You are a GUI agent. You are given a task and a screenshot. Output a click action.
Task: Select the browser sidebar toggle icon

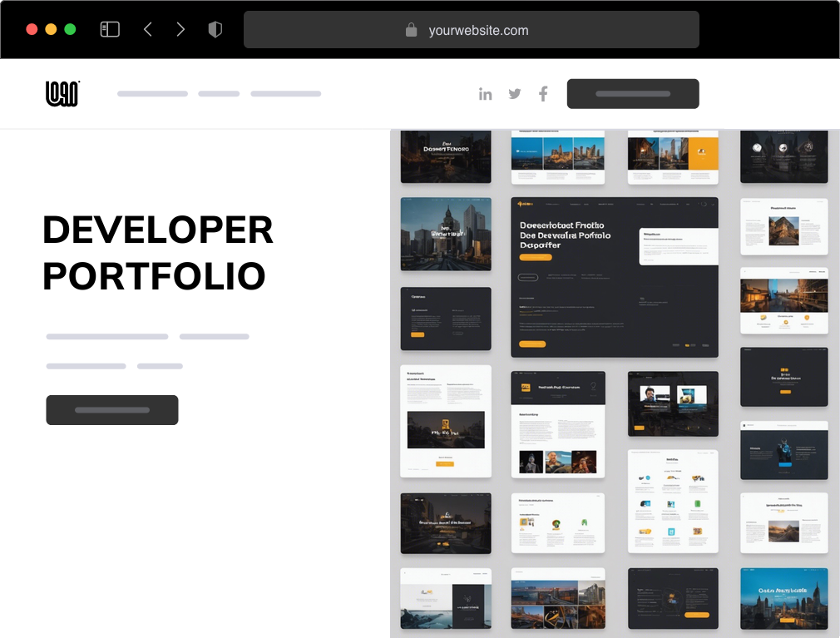109,28
